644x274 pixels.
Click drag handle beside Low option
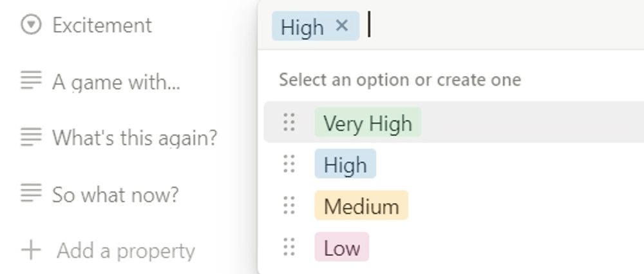pos(289,248)
